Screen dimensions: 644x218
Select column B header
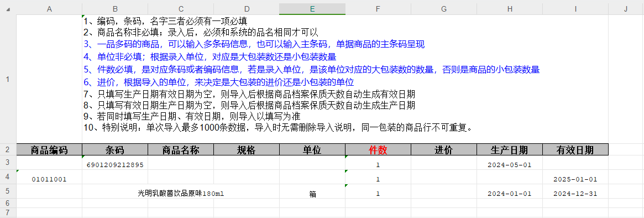click(x=115, y=9)
